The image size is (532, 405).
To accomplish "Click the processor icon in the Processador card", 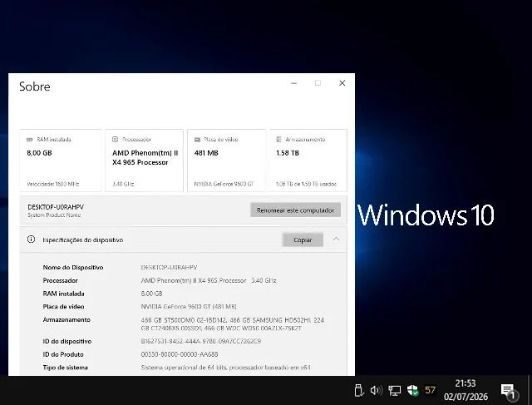I will tap(115, 139).
